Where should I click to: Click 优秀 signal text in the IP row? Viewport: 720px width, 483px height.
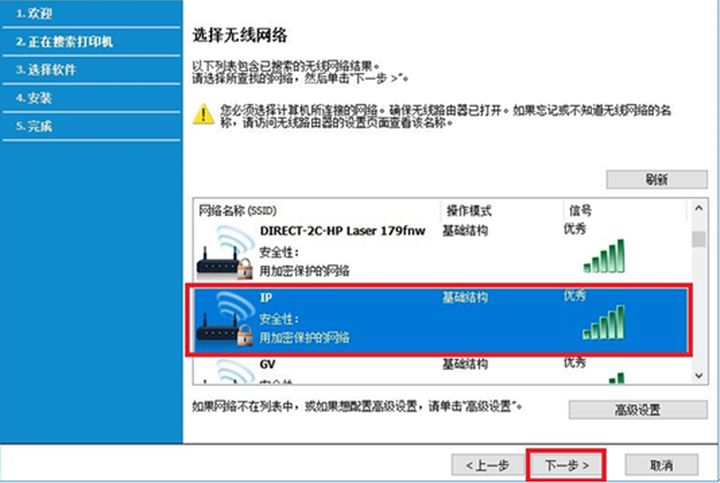pyautogui.click(x=574, y=295)
